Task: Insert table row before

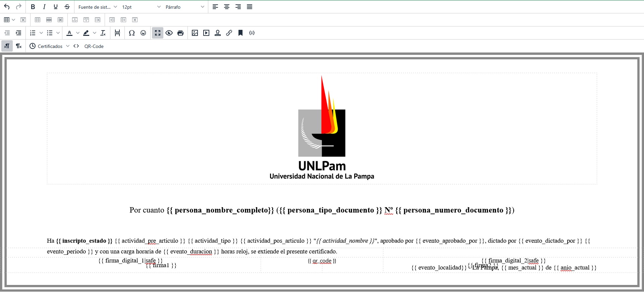Action: (x=75, y=20)
